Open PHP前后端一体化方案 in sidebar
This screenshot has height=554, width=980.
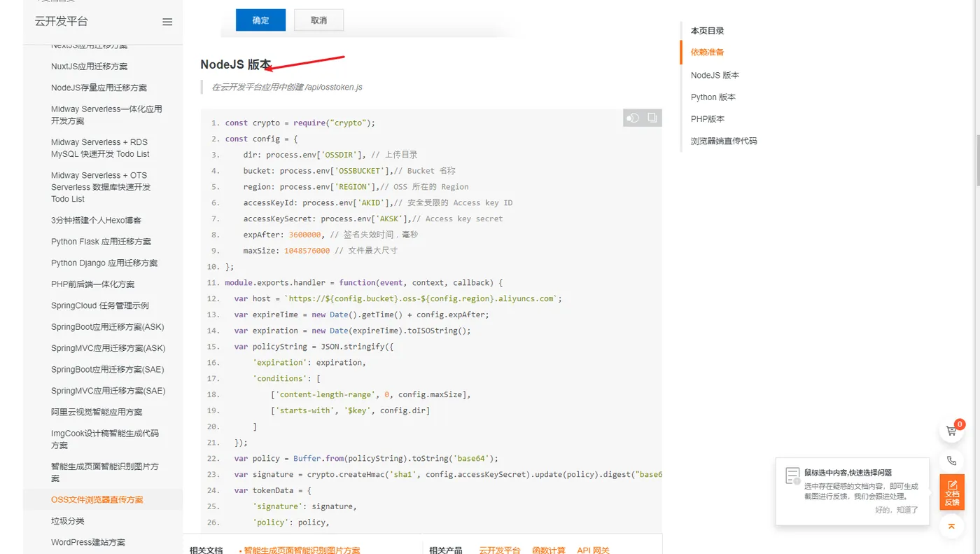tap(92, 284)
